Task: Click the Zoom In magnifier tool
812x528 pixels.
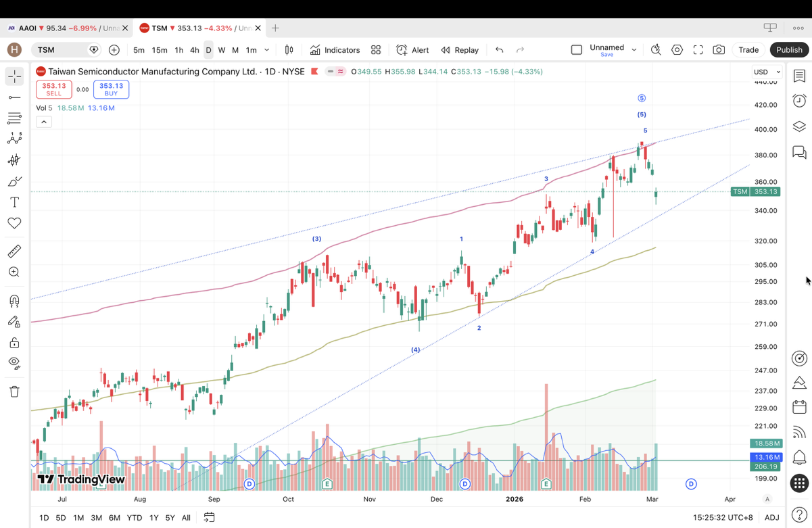Action: (14, 272)
